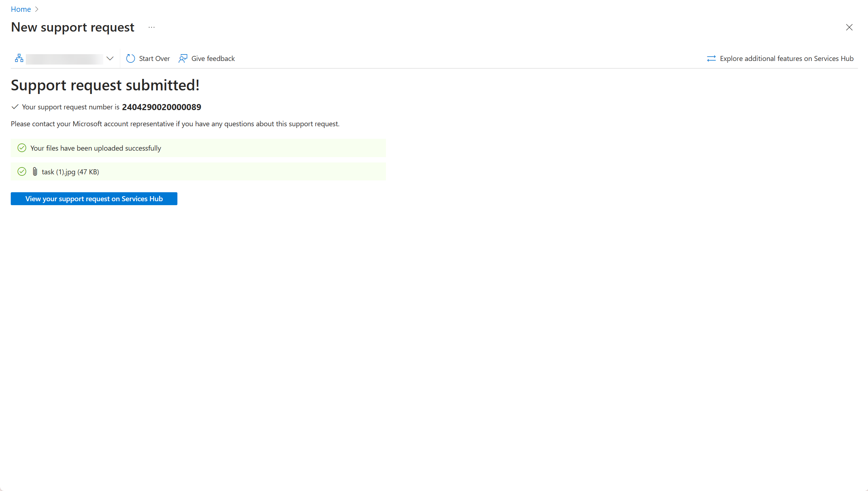The image size is (868, 491).
Task: Toggle the file upload success checkbox
Action: tap(22, 148)
